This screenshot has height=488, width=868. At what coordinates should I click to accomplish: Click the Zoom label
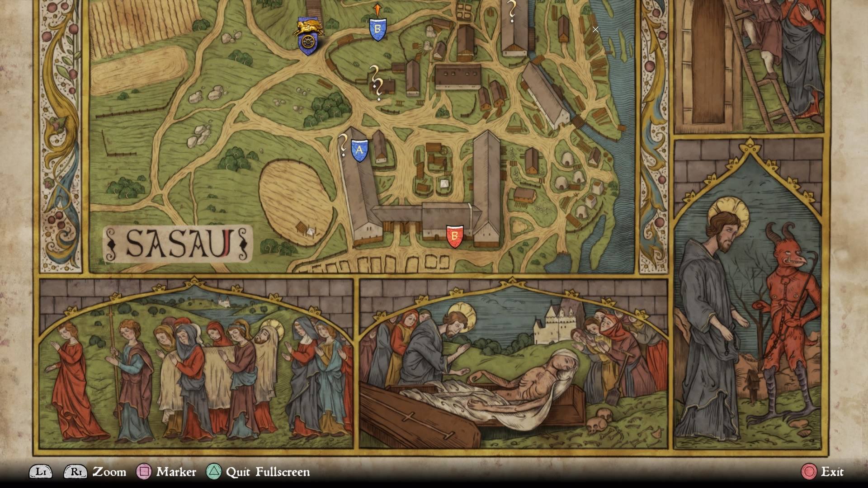tap(109, 472)
